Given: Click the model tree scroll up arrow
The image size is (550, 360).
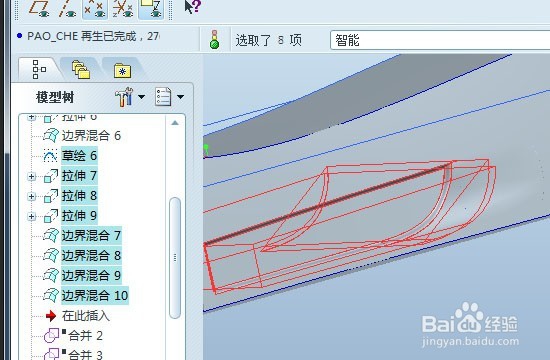Looking at the screenshot, I should [175, 123].
